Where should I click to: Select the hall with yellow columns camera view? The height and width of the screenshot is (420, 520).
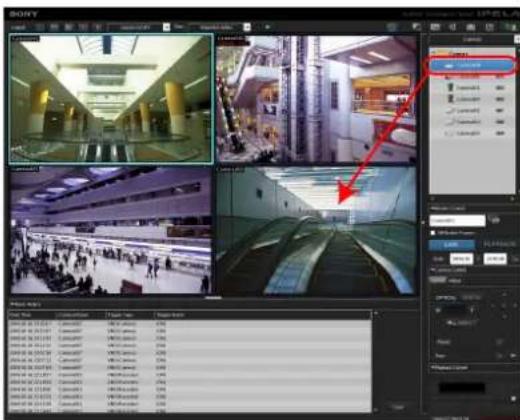(111, 99)
